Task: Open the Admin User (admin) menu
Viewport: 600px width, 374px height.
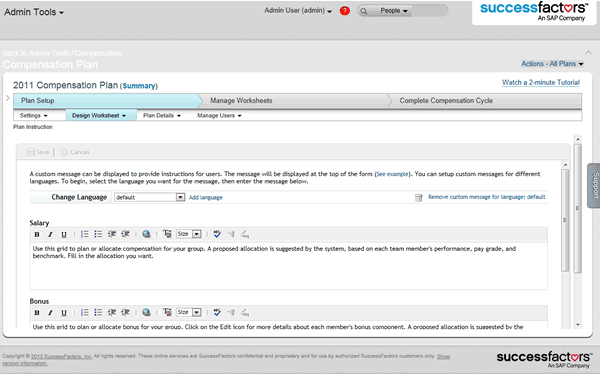Action: coord(298,11)
